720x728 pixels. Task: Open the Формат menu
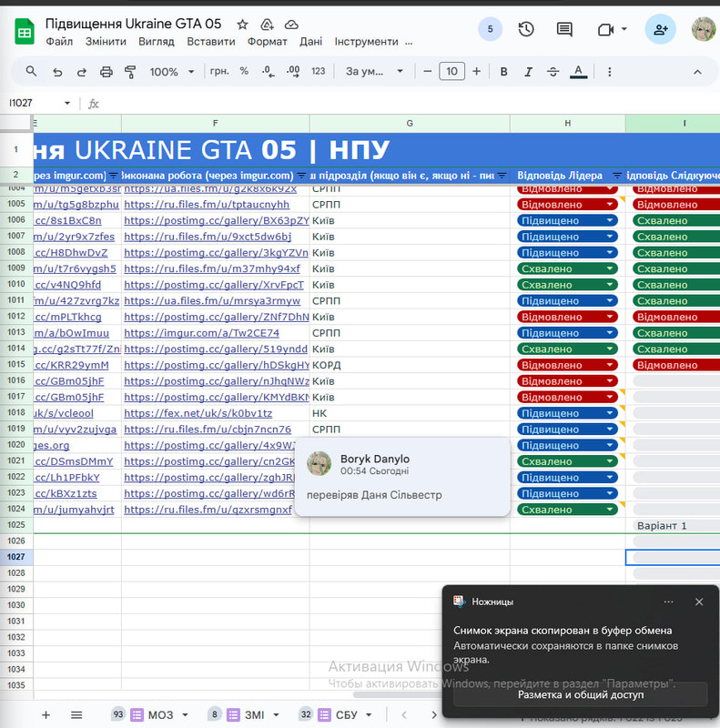pos(267,42)
